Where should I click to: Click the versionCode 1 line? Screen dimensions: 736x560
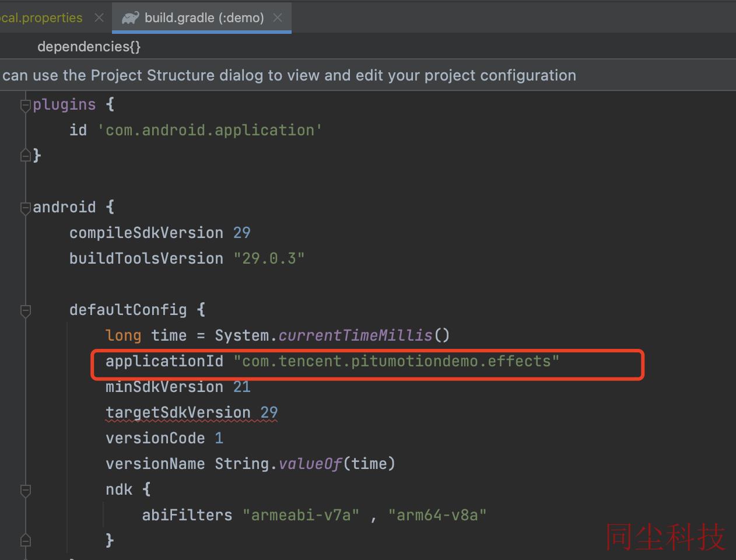tap(164, 438)
